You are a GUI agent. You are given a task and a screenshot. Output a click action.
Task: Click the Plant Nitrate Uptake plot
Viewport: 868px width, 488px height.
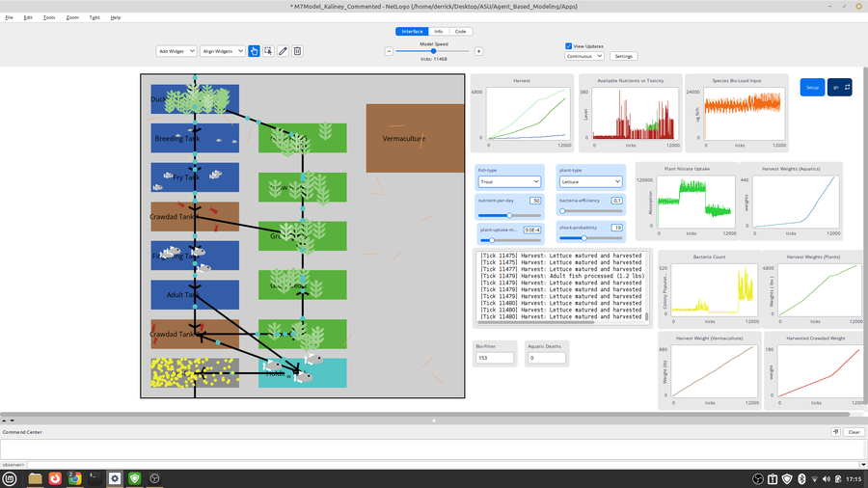[x=687, y=202]
